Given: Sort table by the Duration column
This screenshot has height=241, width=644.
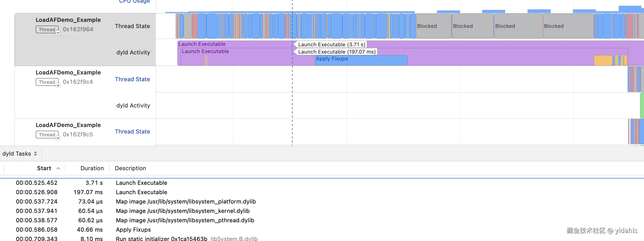Looking at the screenshot, I should tap(92, 168).
